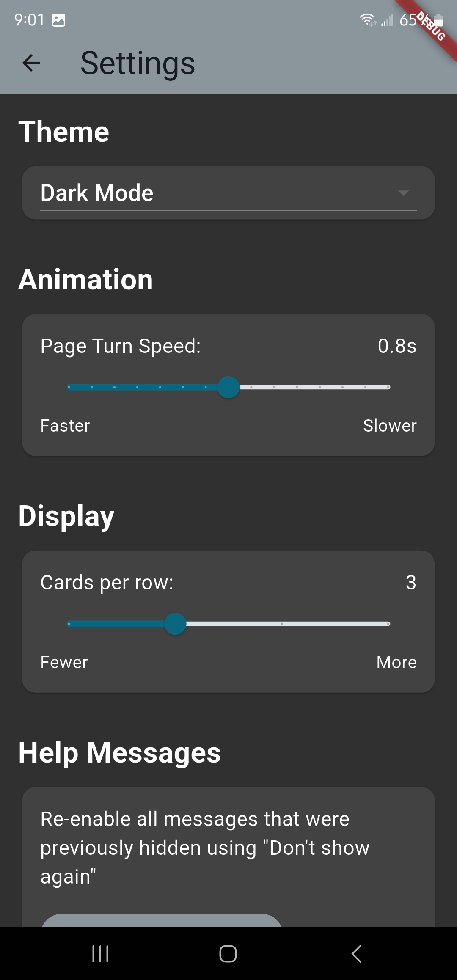
Task: Set Cards per row slider to maximum end
Action: [388, 624]
